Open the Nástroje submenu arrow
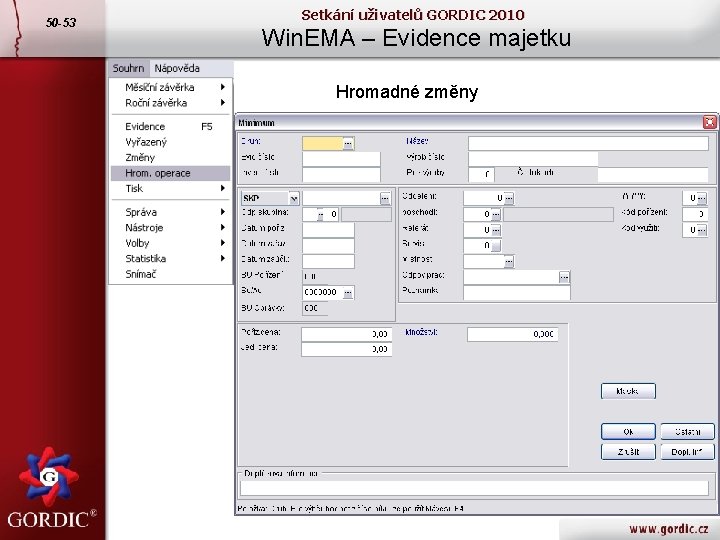Viewport: 720px width, 540px height. [x=223, y=227]
